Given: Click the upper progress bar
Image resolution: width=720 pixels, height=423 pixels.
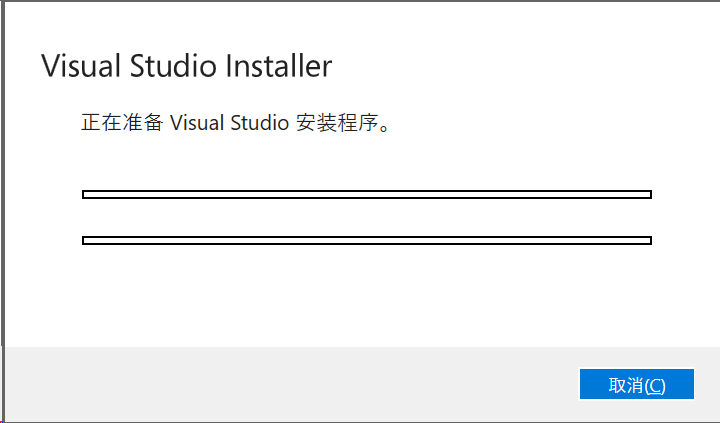Looking at the screenshot, I should 366,194.
